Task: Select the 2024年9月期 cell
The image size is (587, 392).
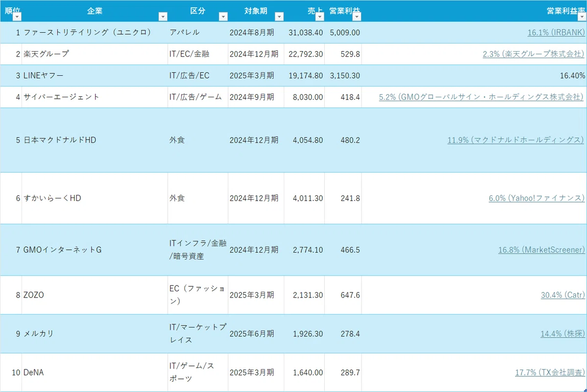Action: [x=256, y=97]
